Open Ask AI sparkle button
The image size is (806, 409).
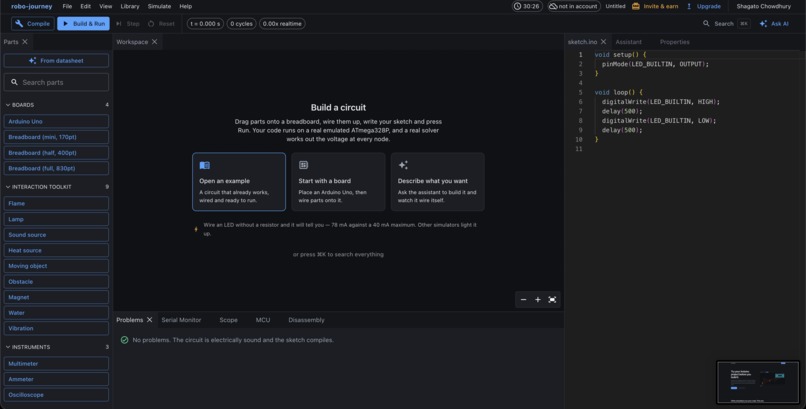[x=774, y=24]
